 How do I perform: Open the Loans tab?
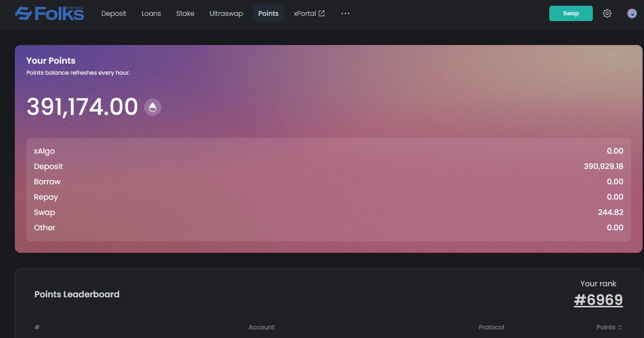coord(151,13)
